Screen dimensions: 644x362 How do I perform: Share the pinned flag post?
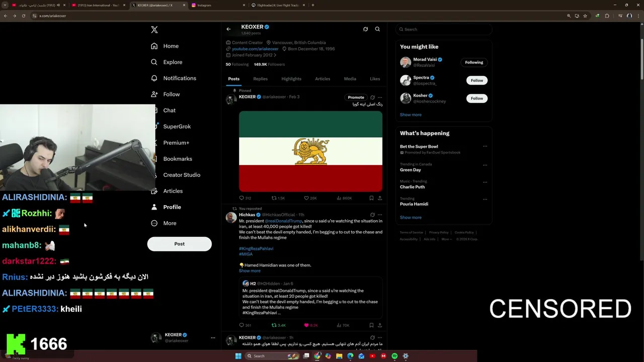[x=380, y=198]
